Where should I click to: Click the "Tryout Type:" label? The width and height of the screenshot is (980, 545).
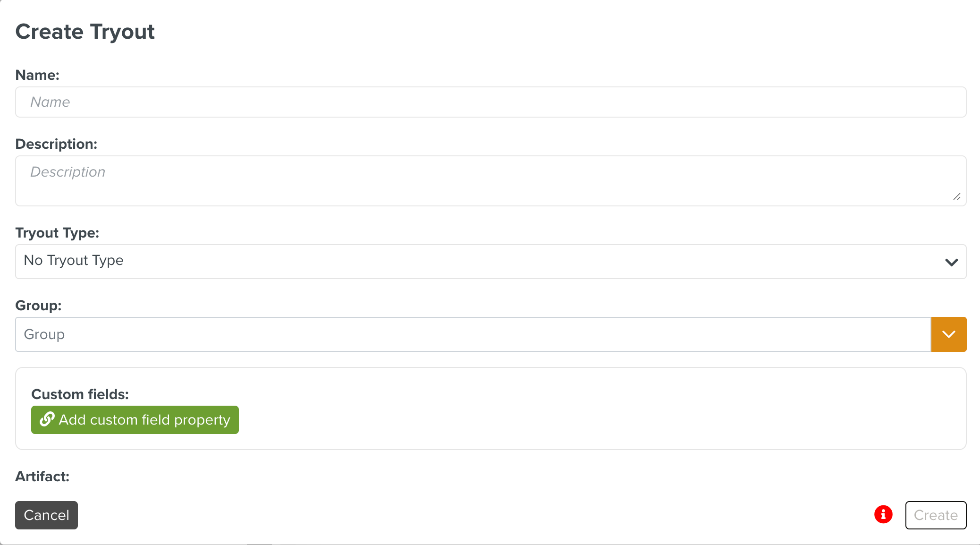tap(57, 233)
